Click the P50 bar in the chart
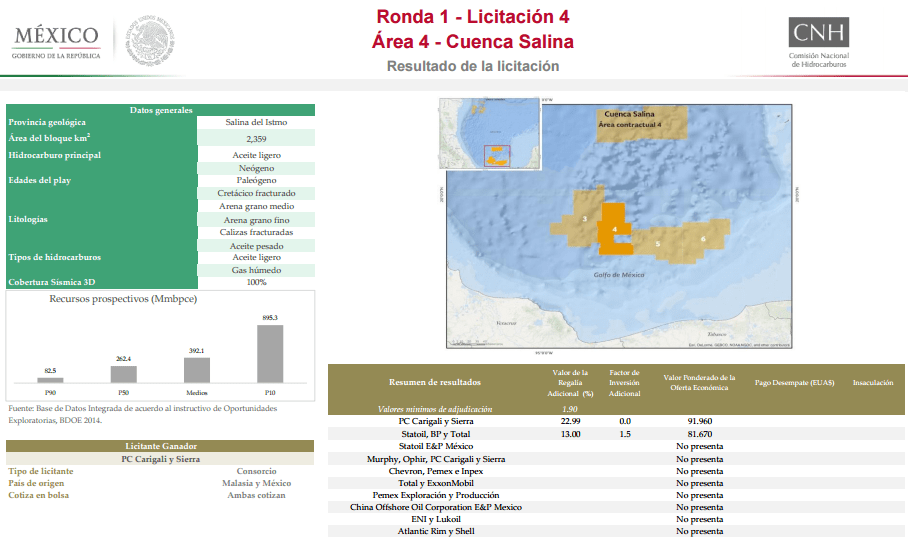 123,374
